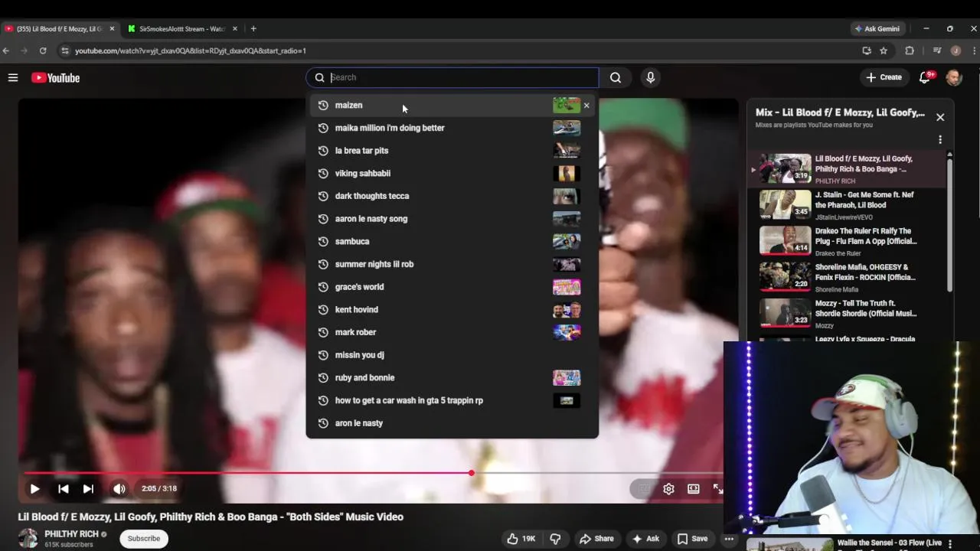
Task: Select 'la brea tar pits' suggestion
Action: [452, 151]
